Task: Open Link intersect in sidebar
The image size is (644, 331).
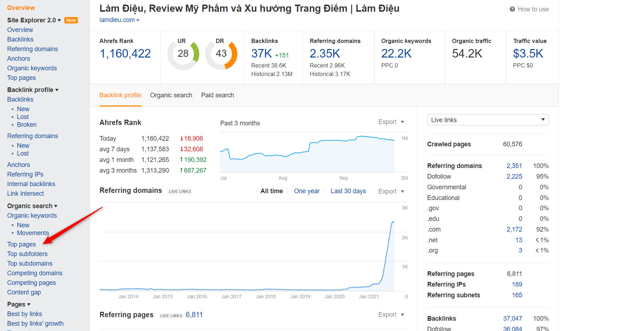Action: (x=26, y=194)
